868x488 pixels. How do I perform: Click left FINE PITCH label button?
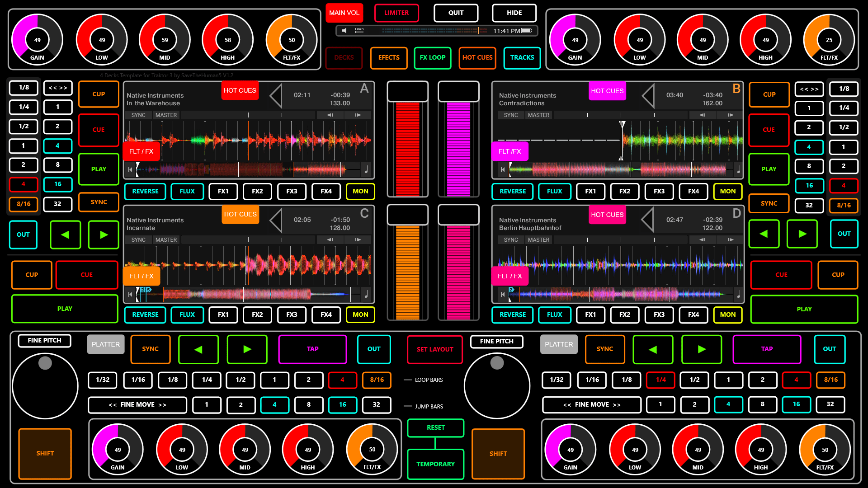pos(44,341)
